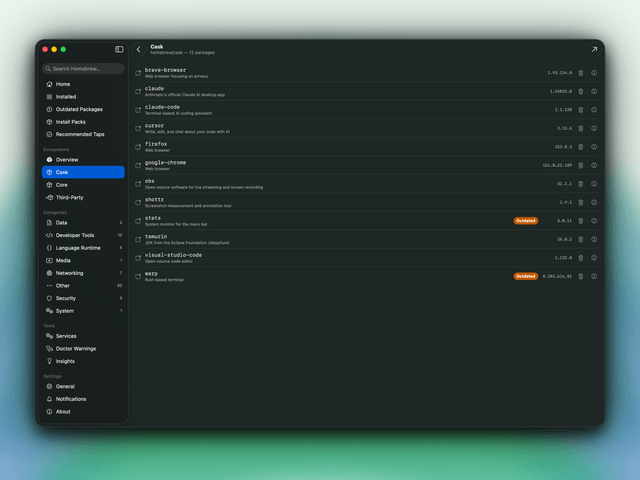This screenshot has height=480, width=640.
Task: Open Installed packages list
Action: point(83,97)
